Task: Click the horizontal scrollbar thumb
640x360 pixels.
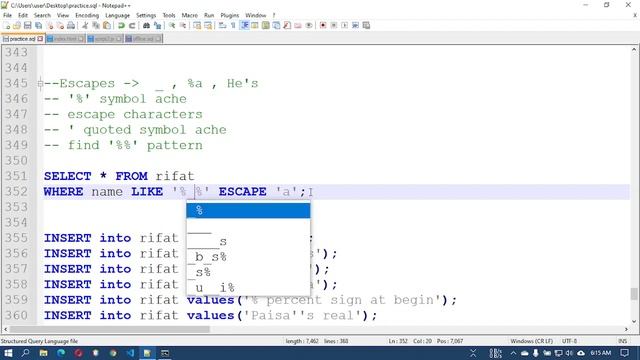Action: pyautogui.click(x=109, y=329)
